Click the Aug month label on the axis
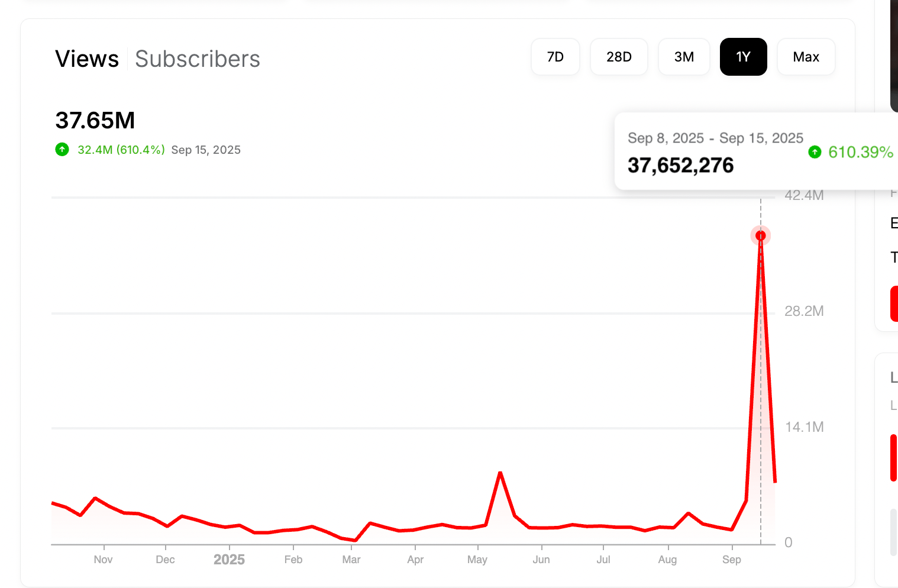898x588 pixels. 667,560
